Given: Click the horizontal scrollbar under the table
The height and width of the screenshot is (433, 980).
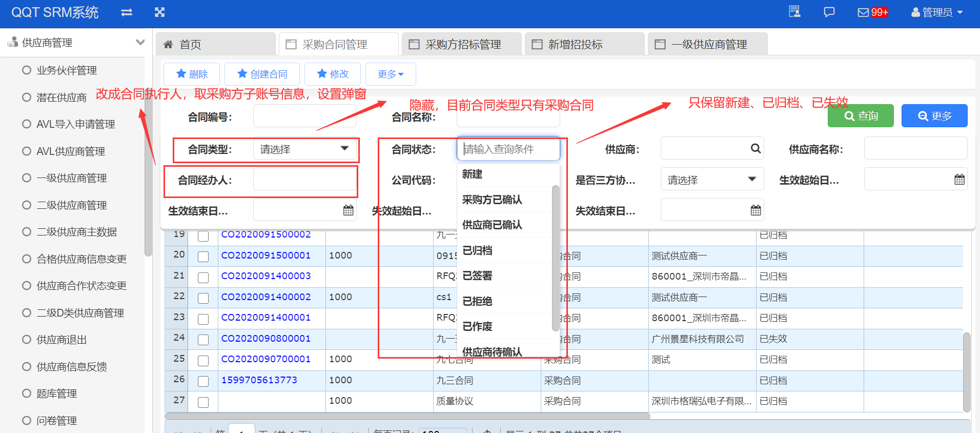Looking at the screenshot, I should [x=407, y=416].
